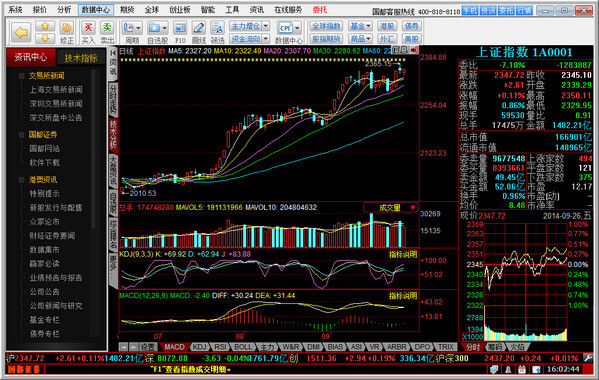Screen dimensions: 599x380
Task: Switch to the KDJ indicator tab
Action: 199,347
